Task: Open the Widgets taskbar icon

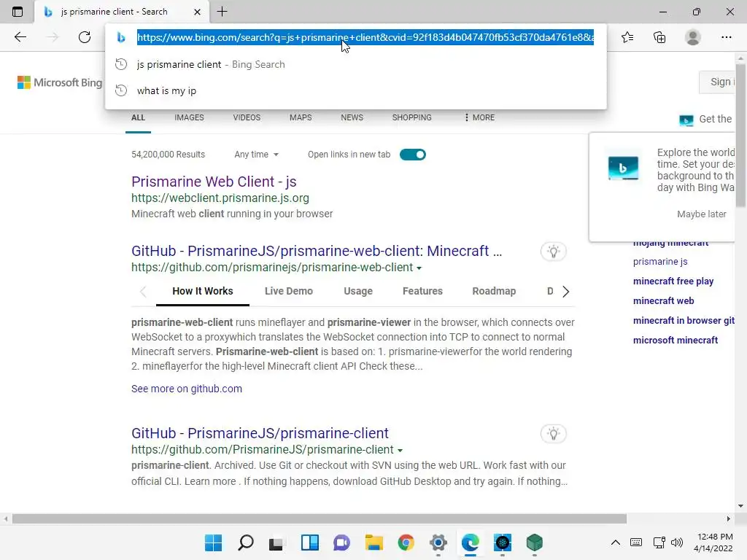Action: (309, 542)
